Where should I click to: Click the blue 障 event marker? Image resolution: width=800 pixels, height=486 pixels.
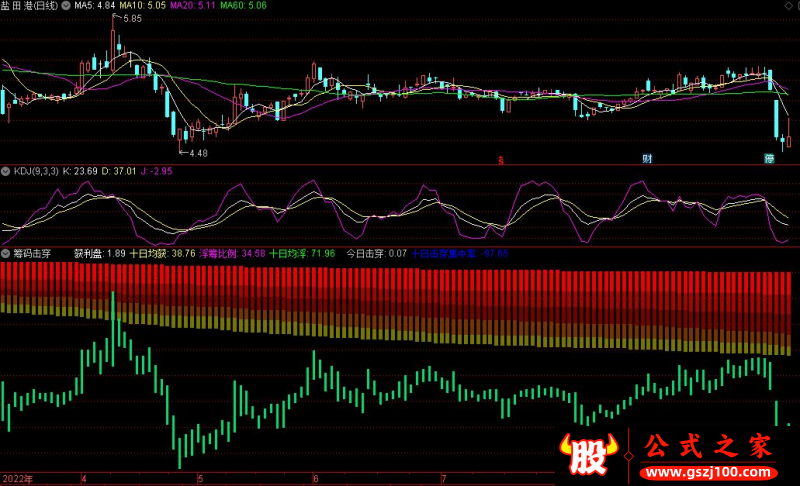tap(770, 159)
